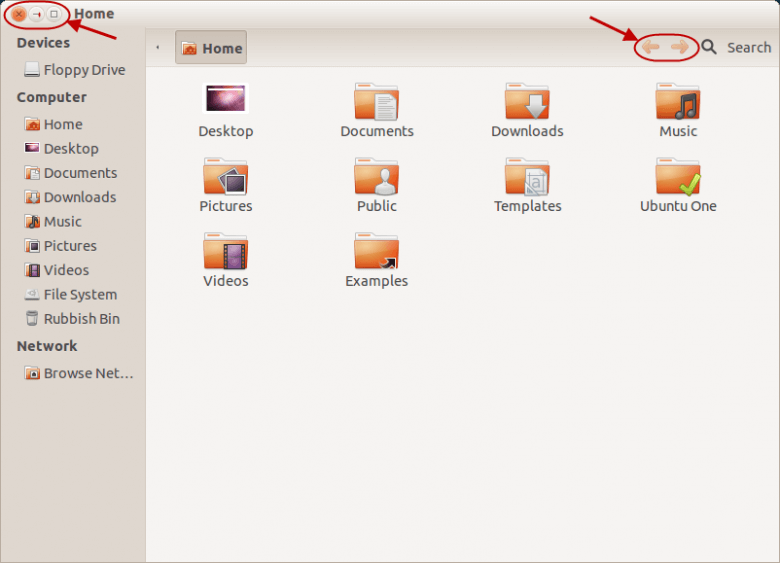The width and height of the screenshot is (780, 563).
Task: Select Documents in the sidebar
Action: click(71, 173)
